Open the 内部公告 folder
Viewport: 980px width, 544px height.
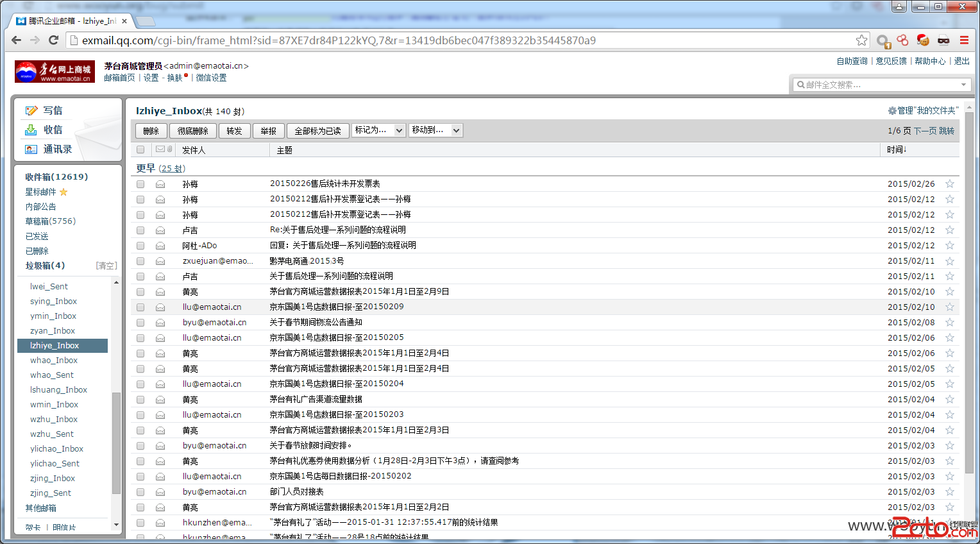[40, 207]
